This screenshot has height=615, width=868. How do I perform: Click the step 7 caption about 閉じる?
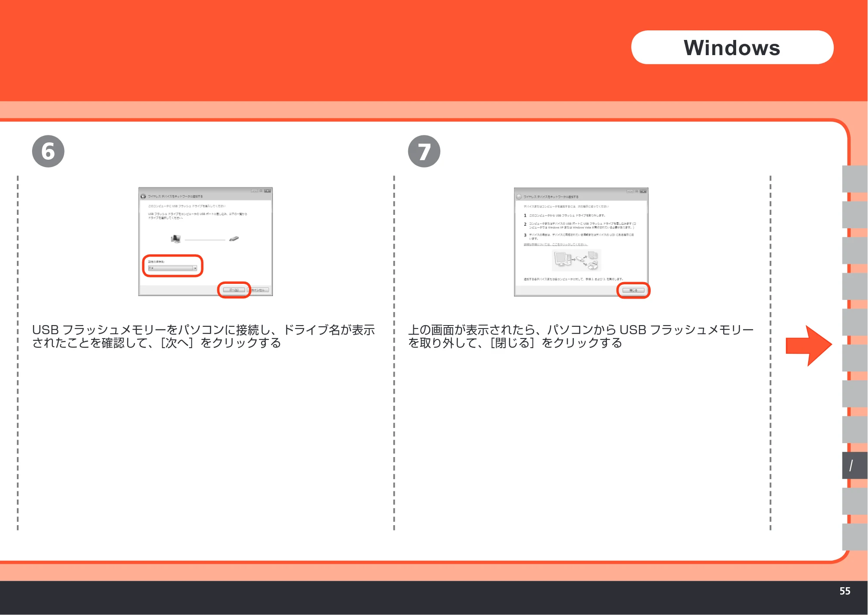click(x=581, y=336)
